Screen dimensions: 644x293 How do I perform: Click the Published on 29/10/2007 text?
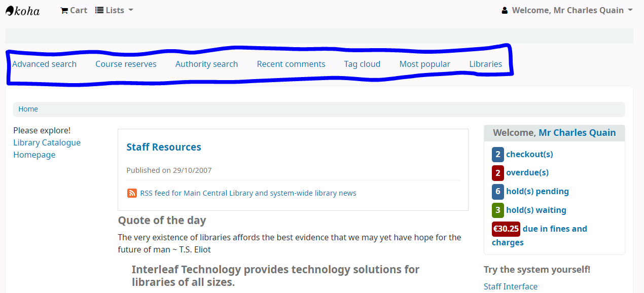pyautogui.click(x=169, y=170)
